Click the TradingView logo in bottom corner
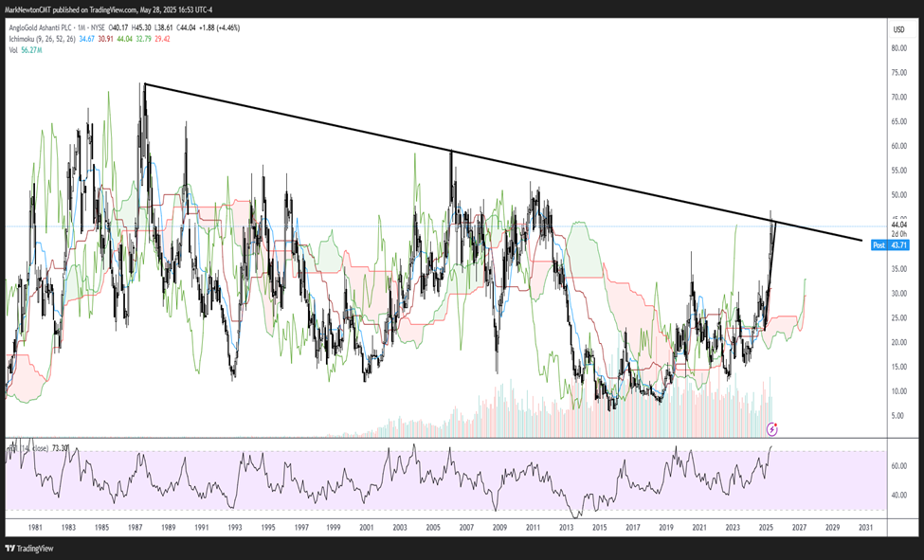924x560 pixels. [x=31, y=548]
